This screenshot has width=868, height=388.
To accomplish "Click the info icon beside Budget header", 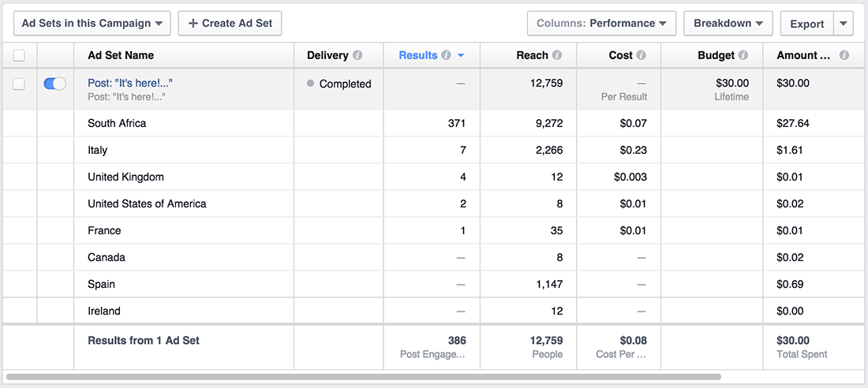I will pos(743,55).
